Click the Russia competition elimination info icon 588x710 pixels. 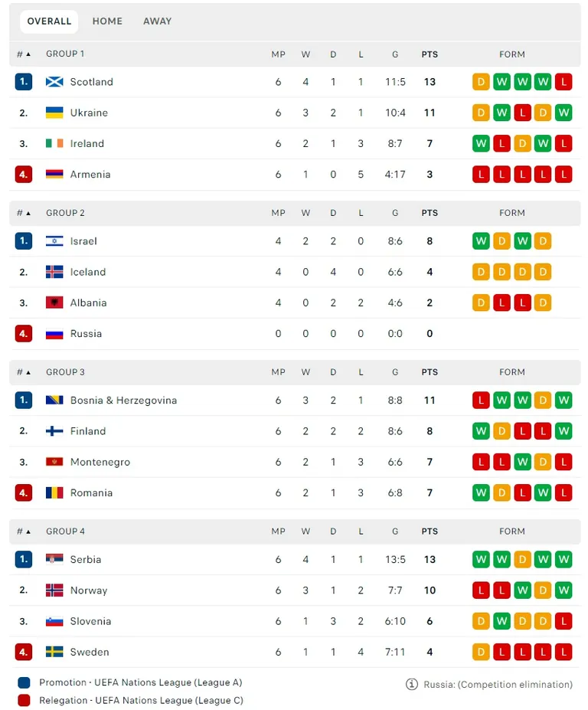(x=411, y=684)
